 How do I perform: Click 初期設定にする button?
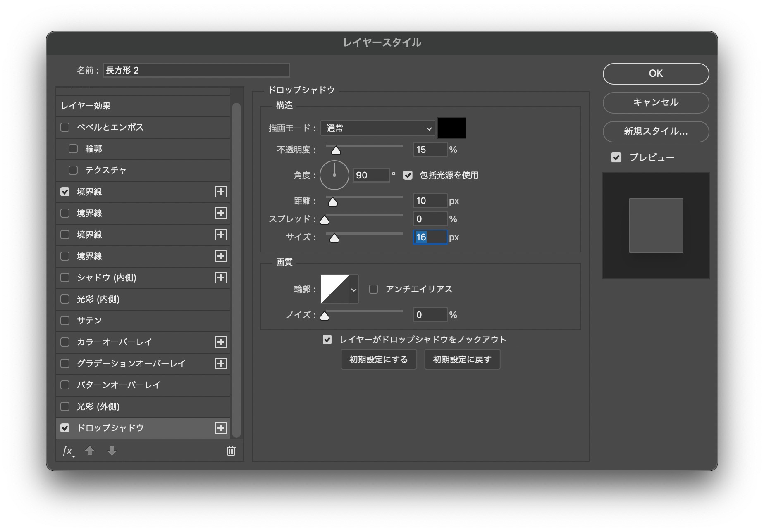379,359
